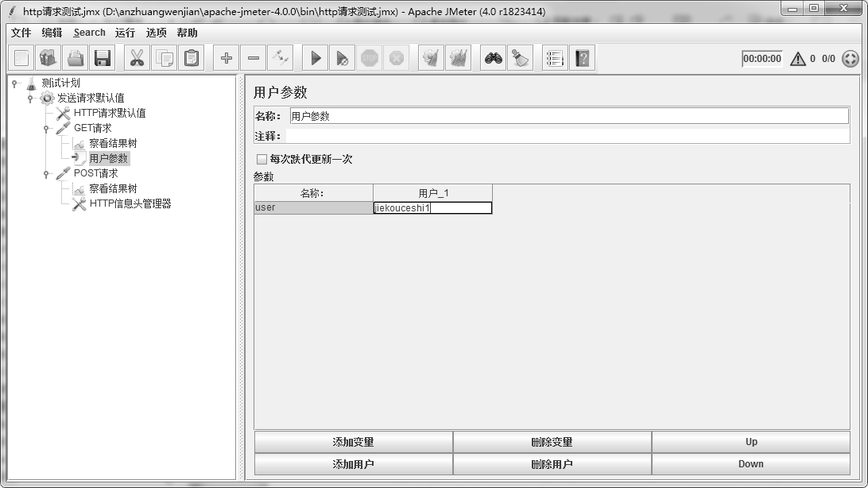Viewport: 868px width, 488px height.
Task: Click the Paste clipboard icon
Action: pyautogui.click(x=192, y=58)
